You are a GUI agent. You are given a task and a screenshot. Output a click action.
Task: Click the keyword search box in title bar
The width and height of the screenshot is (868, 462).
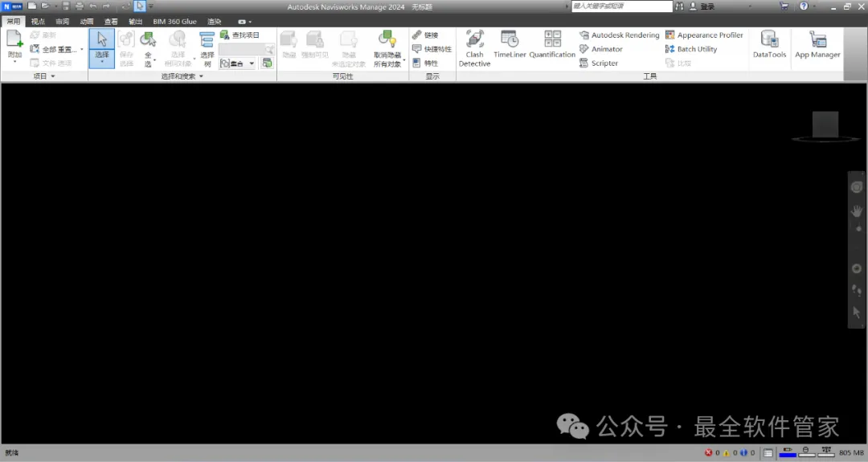[x=621, y=6]
